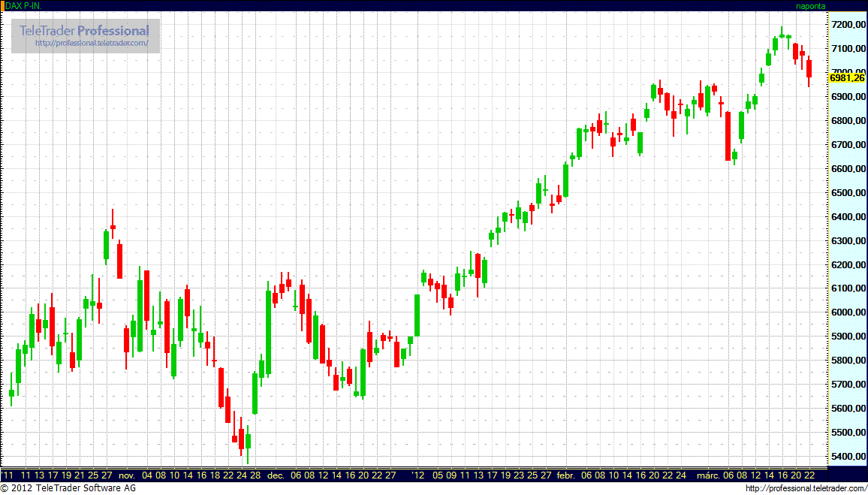The height and width of the screenshot is (495, 868).
Task: Click the tall red candlestick in early March
Action: pos(728,136)
